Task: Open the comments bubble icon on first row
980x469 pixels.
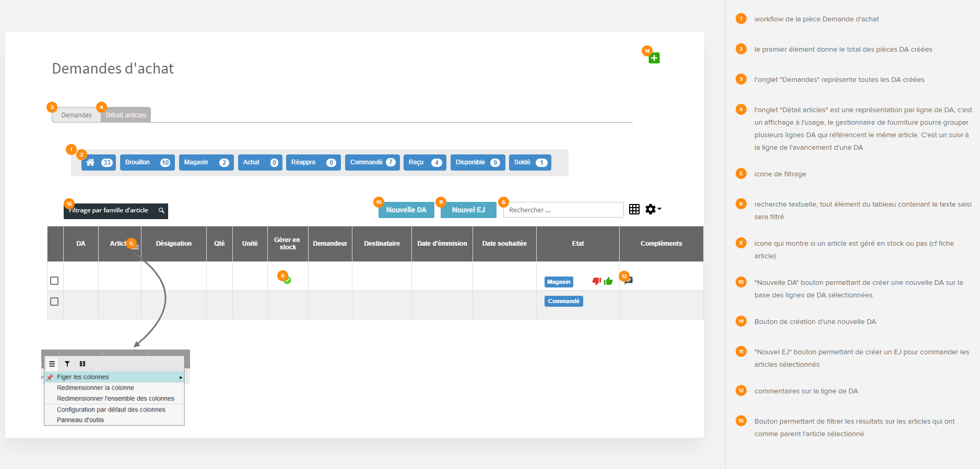Action: [629, 281]
